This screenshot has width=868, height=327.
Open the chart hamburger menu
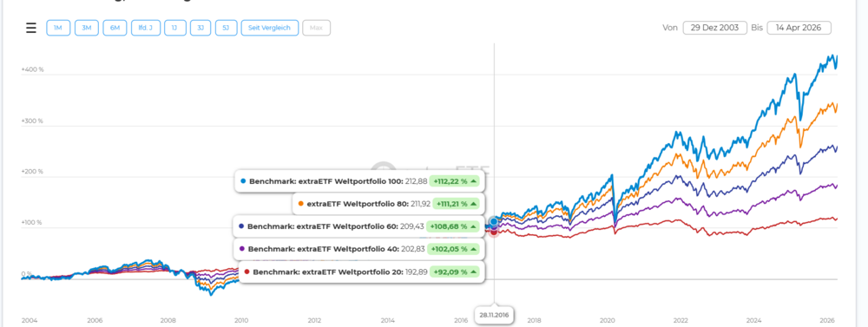point(31,28)
